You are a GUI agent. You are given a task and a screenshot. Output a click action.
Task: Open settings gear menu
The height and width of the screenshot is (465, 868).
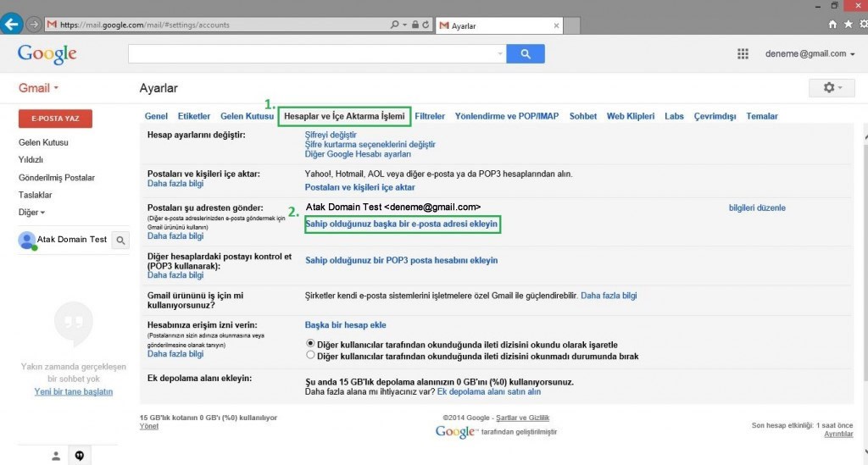832,88
